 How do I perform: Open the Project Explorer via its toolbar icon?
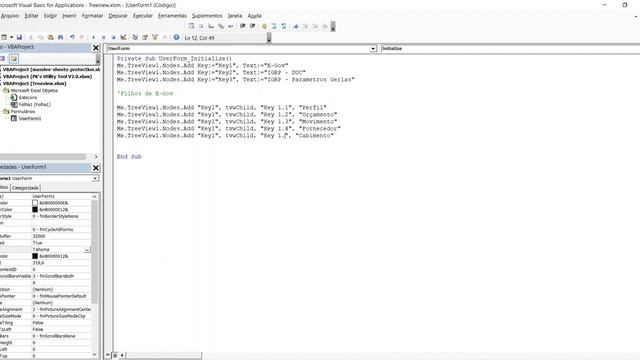coord(135,37)
